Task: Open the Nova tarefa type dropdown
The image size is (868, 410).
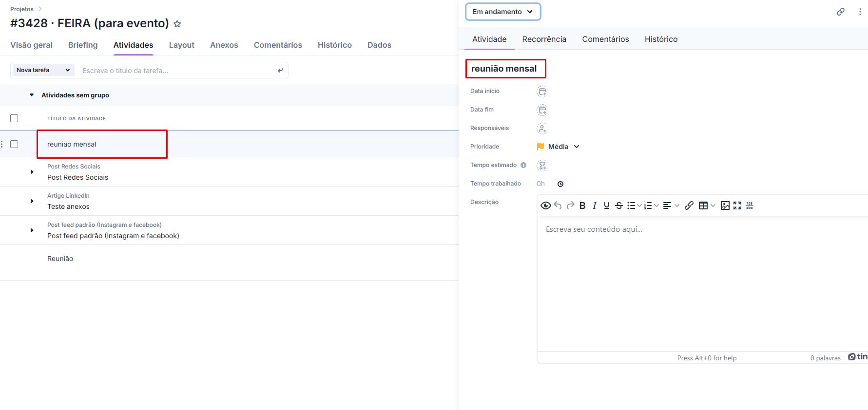Action: [x=43, y=70]
